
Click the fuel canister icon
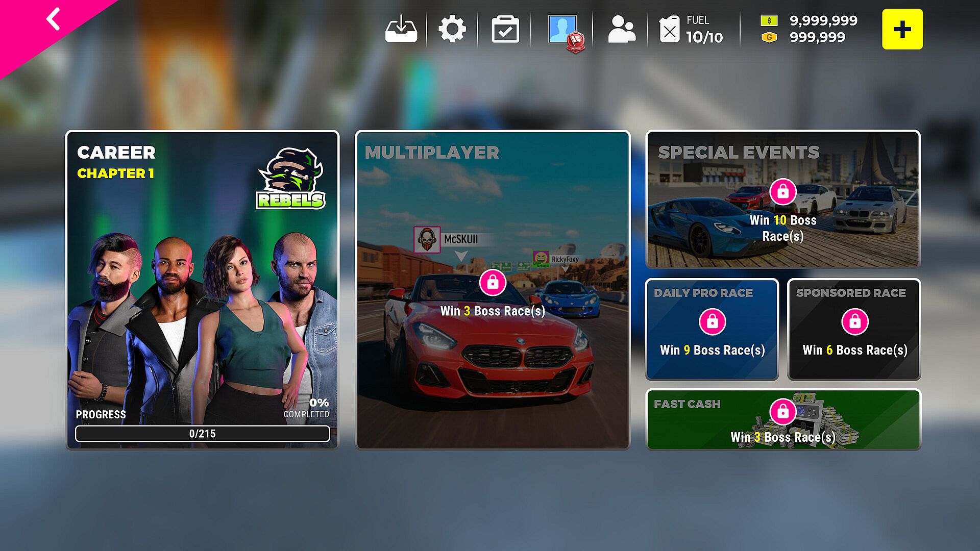tap(669, 30)
